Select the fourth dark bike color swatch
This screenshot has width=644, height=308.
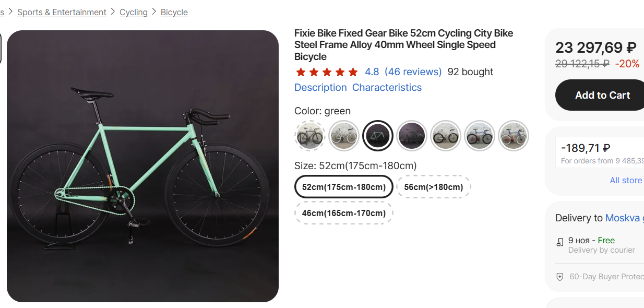pos(412,136)
